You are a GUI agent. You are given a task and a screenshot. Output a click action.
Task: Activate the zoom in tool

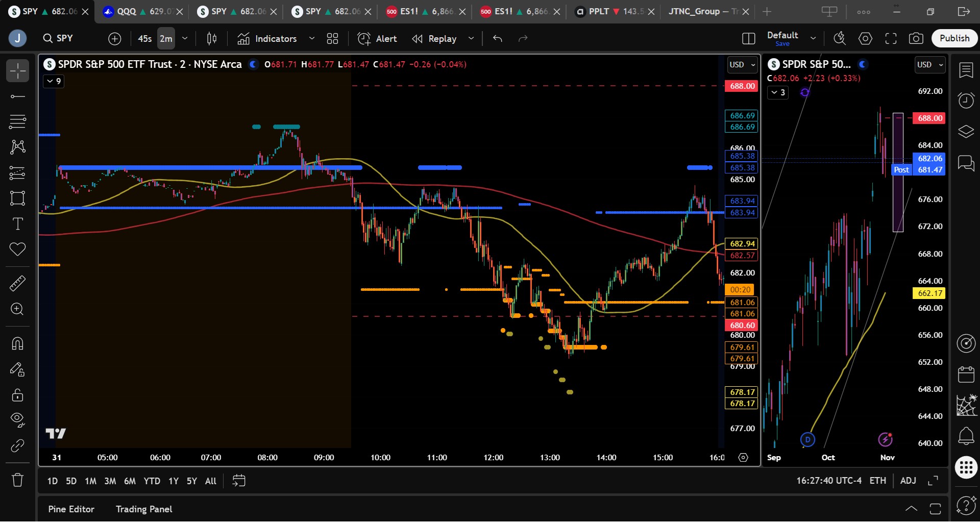pyautogui.click(x=17, y=309)
